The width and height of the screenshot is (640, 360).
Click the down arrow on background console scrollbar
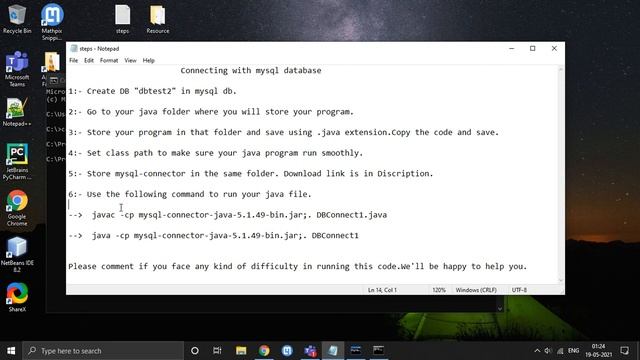point(500,309)
